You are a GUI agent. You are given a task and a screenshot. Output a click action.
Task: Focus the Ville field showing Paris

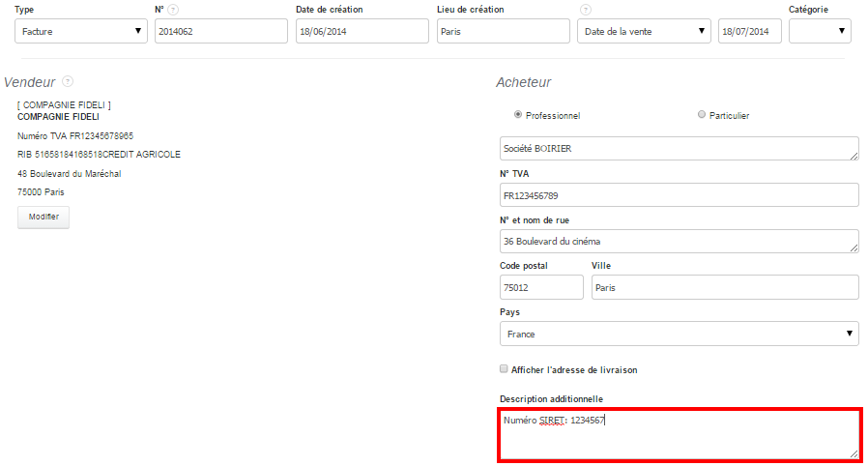point(725,287)
